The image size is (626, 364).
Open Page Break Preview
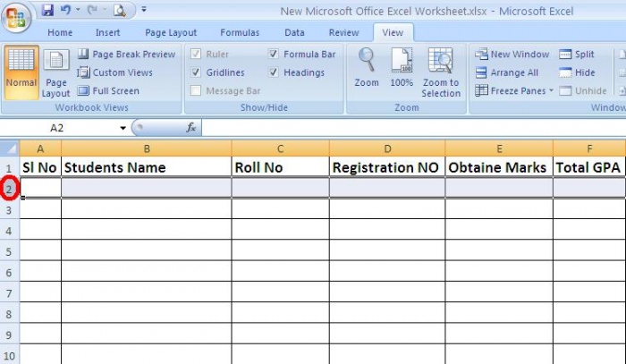click(x=126, y=55)
